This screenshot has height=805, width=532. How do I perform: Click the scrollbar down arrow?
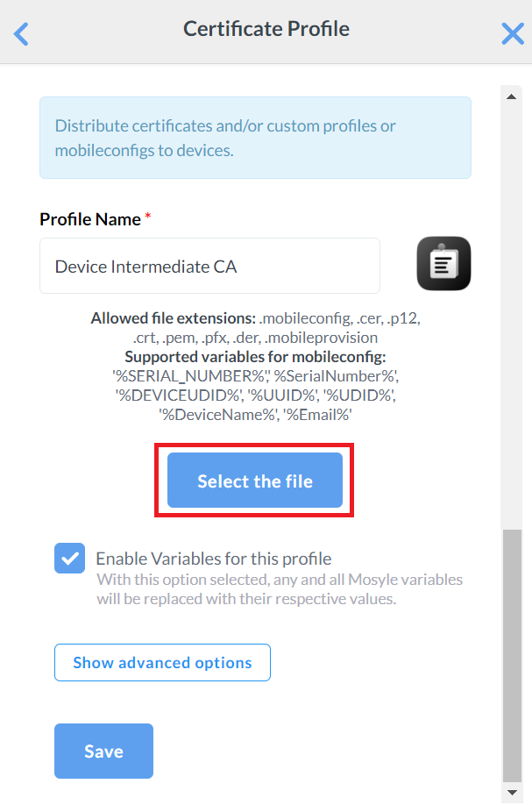click(x=512, y=791)
